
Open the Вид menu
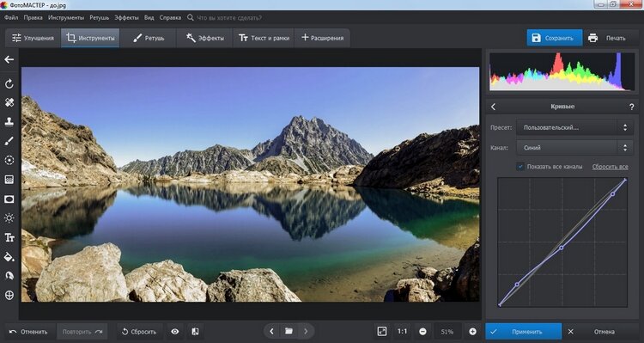coord(149,18)
